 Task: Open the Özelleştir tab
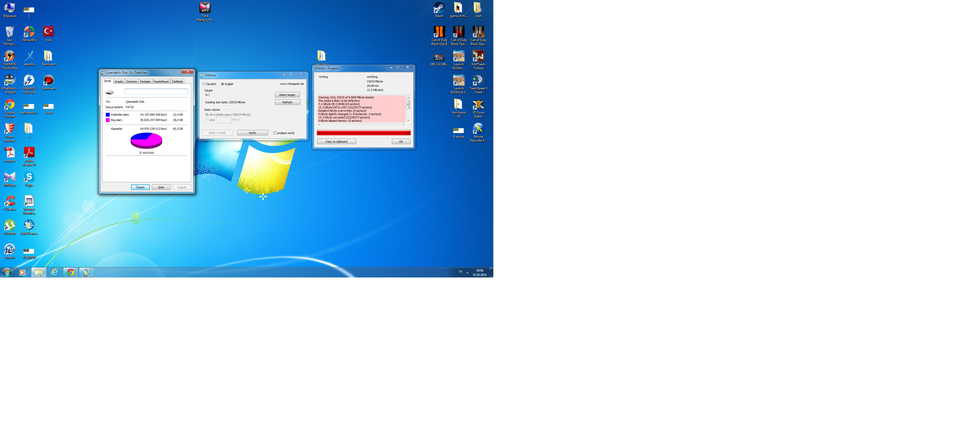click(177, 81)
